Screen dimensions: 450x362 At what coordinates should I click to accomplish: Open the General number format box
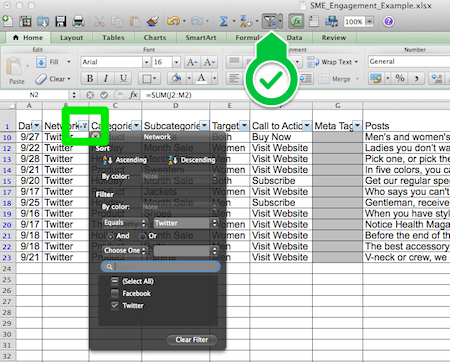(x=409, y=62)
